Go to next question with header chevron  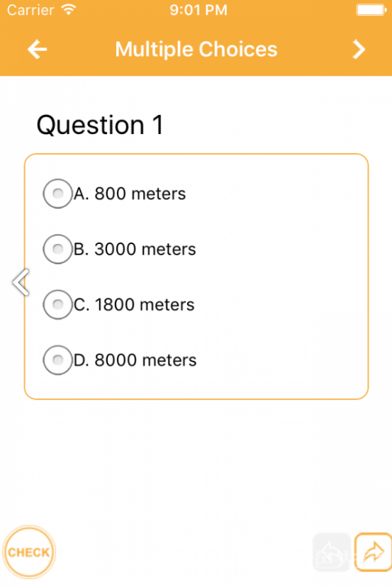[x=359, y=50]
